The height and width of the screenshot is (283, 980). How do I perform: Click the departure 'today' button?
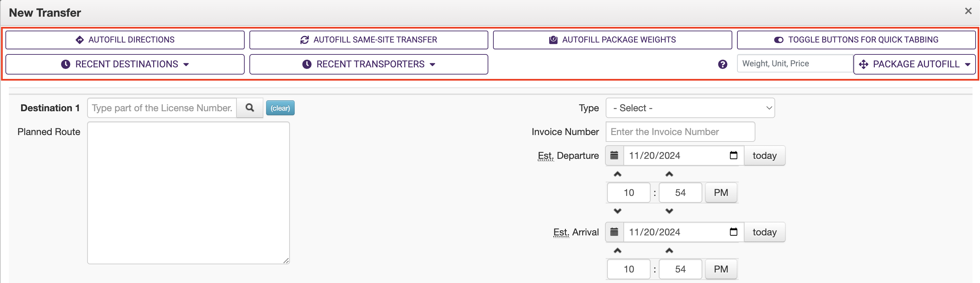click(764, 155)
